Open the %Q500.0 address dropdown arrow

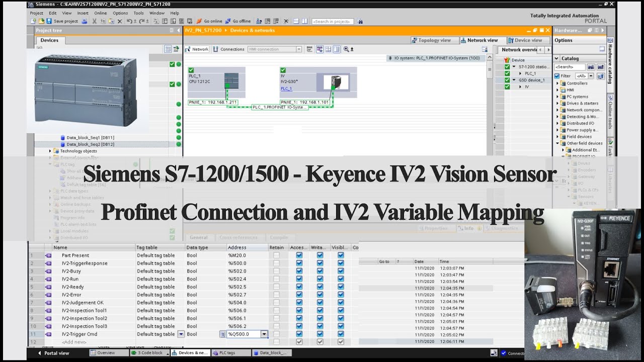pyautogui.click(x=264, y=334)
